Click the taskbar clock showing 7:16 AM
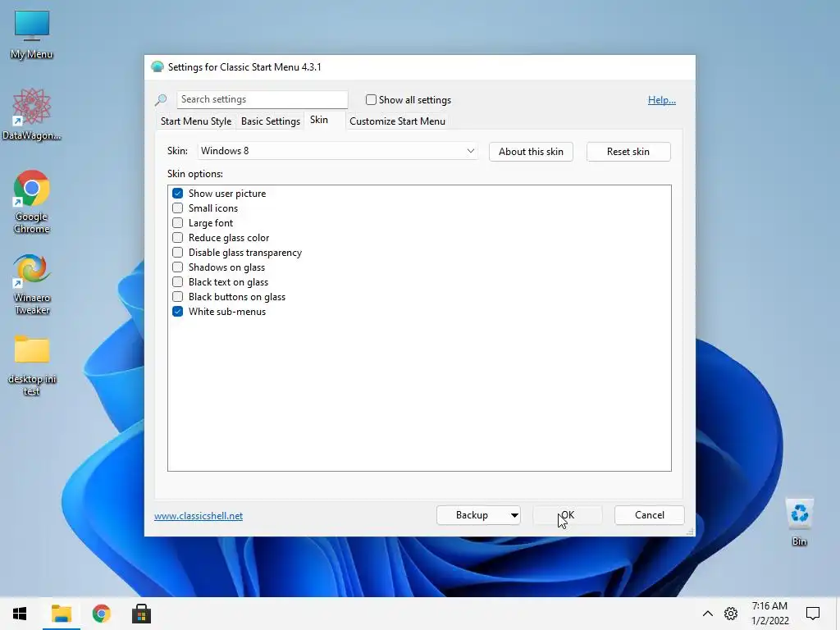The image size is (840, 630). 769,614
